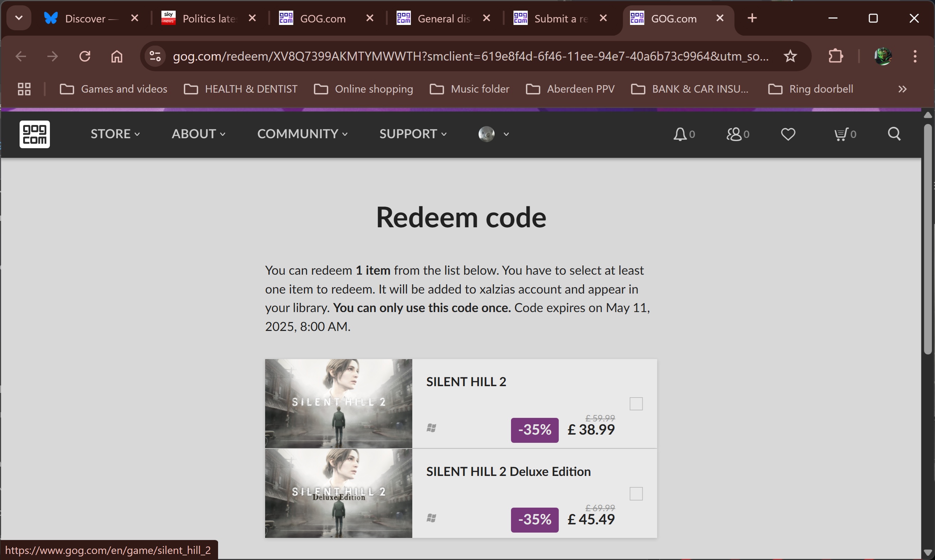Click the scrollbar down arrow
This screenshot has width=935, height=560.
pyautogui.click(x=928, y=553)
